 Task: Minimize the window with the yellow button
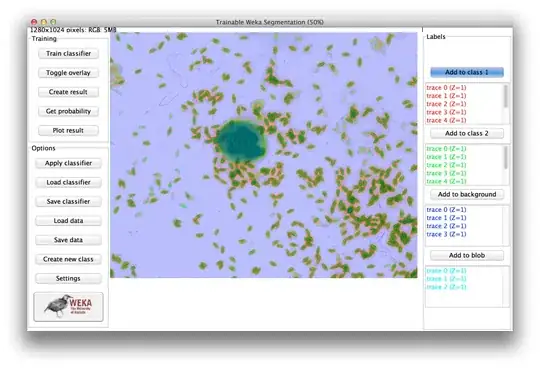(44, 22)
